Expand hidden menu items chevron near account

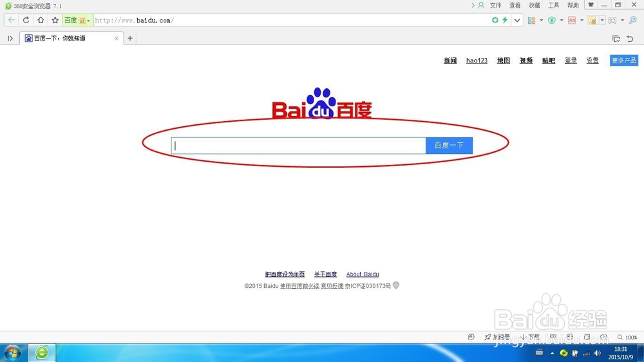point(473,5)
